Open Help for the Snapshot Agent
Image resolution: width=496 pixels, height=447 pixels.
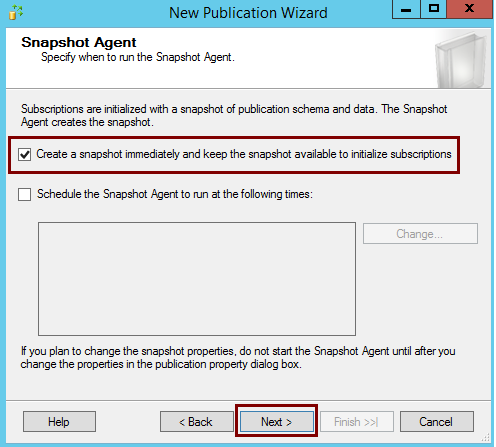59,421
